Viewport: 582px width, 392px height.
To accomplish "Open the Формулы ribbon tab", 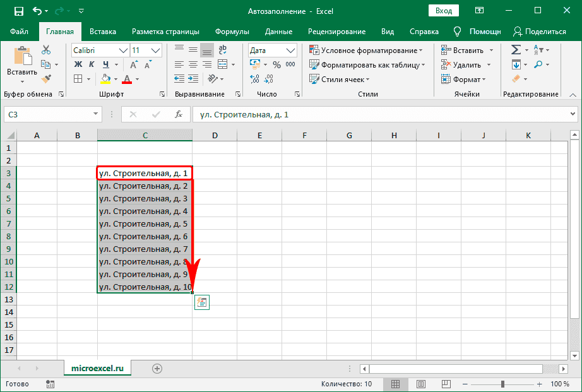I will point(232,32).
